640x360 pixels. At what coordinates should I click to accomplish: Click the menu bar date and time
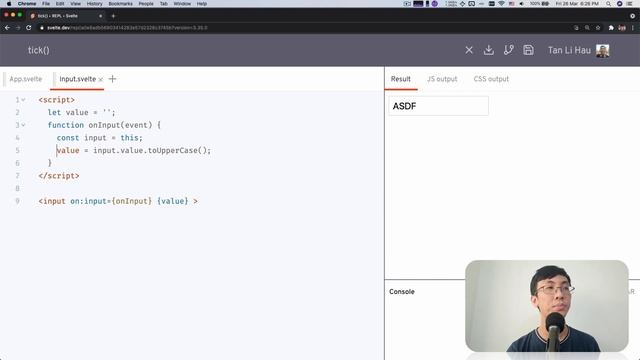click(x=577, y=4)
